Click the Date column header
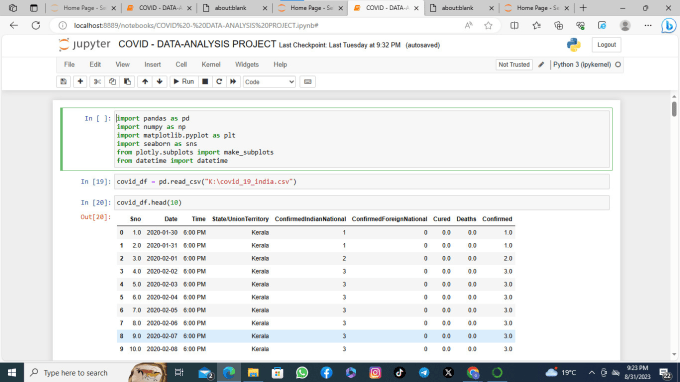The width and height of the screenshot is (680, 382). click(171, 219)
